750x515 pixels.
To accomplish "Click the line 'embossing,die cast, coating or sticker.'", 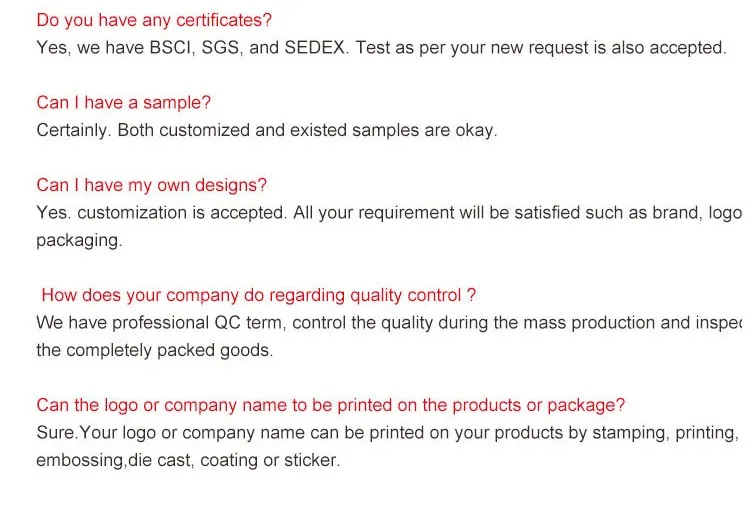I will tap(188, 460).
